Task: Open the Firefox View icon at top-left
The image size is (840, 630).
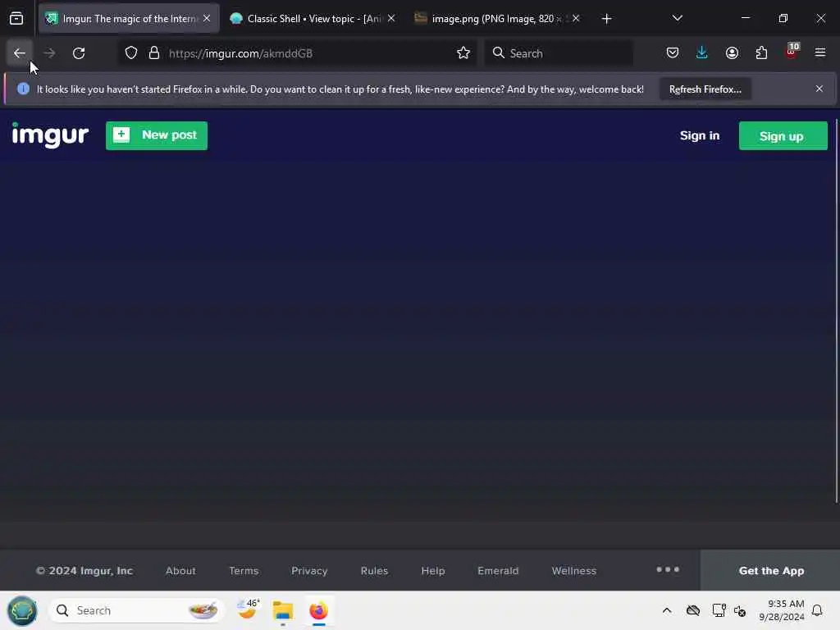Action: pyautogui.click(x=16, y=19)
